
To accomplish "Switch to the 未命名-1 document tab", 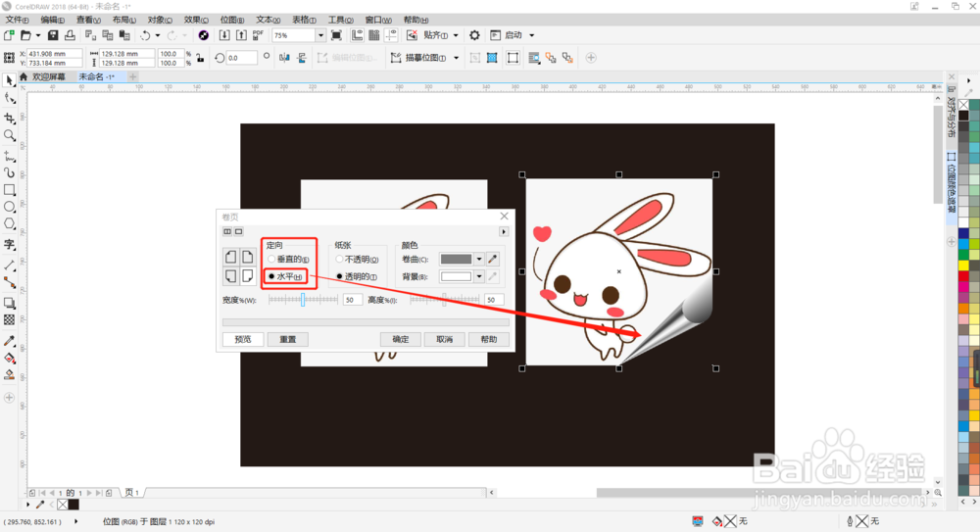I will (96, 76).
